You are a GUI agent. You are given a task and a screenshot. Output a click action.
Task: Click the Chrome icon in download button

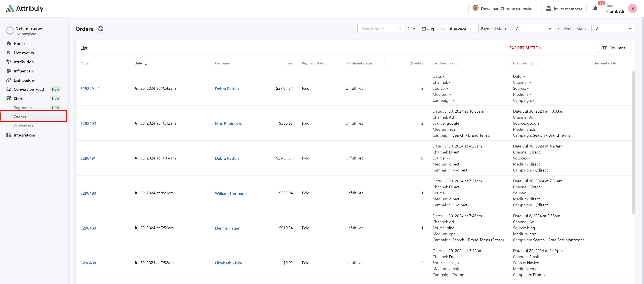coord(476,8)
